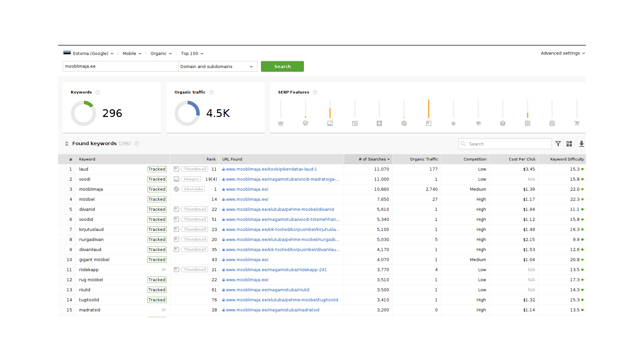Click the reviews star SERP feature icon
The image size is (644, 362).
click(453, 123)
